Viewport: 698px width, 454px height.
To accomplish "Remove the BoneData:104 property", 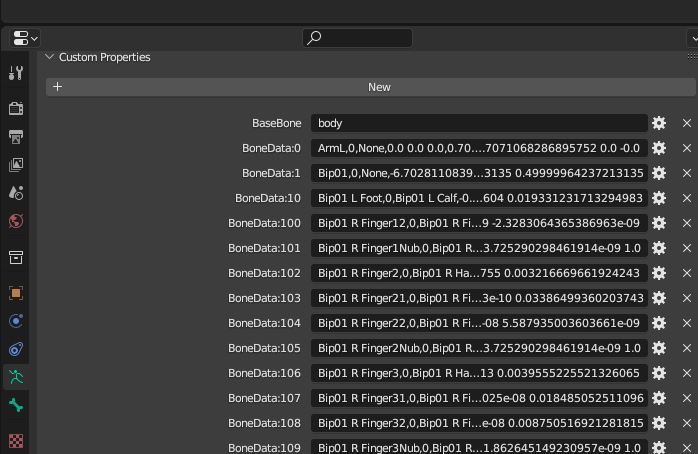I will pos(687,323).
